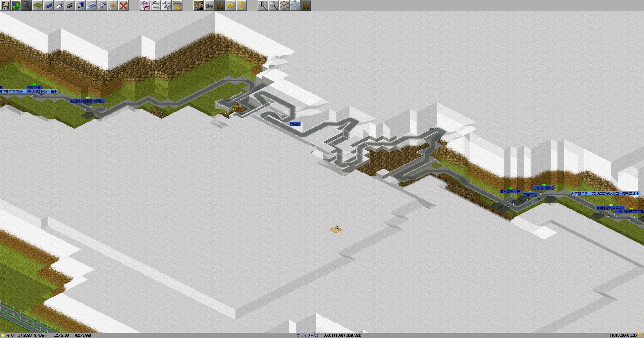Select the red X remove tool
This screenshot has height=338, width=644.
(x=123, y=5)
